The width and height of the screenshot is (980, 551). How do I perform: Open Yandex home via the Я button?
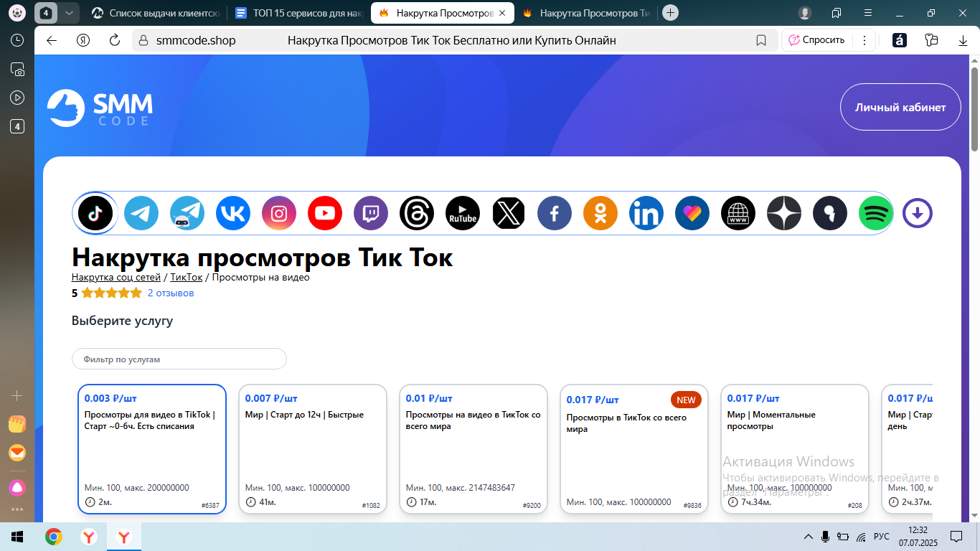coord(83,40)
